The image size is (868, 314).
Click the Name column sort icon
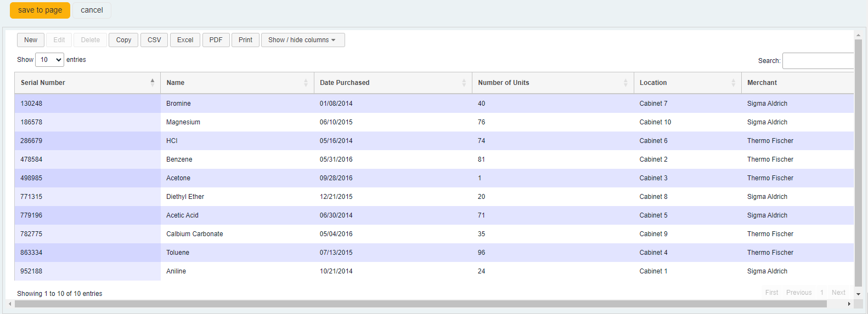coord(306,83)
